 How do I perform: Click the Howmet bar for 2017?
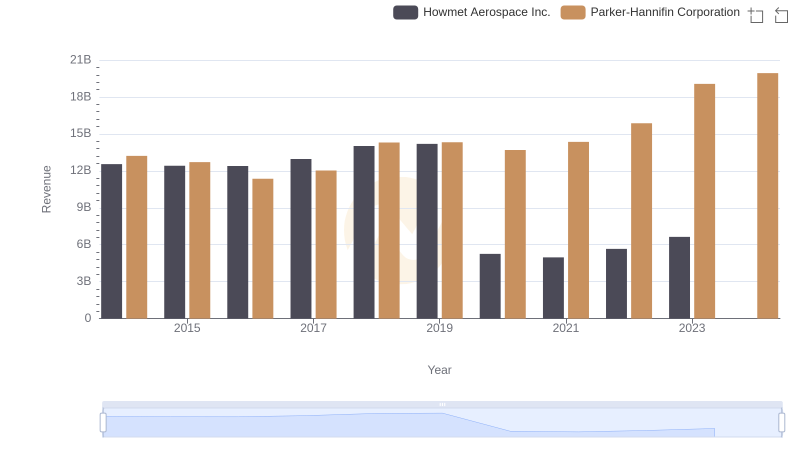point(301,239)
